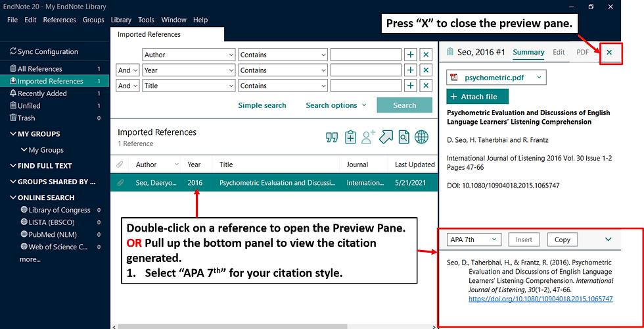644x329 pixels.
Task: Open the Edit menu
Action: pos(30,20)
